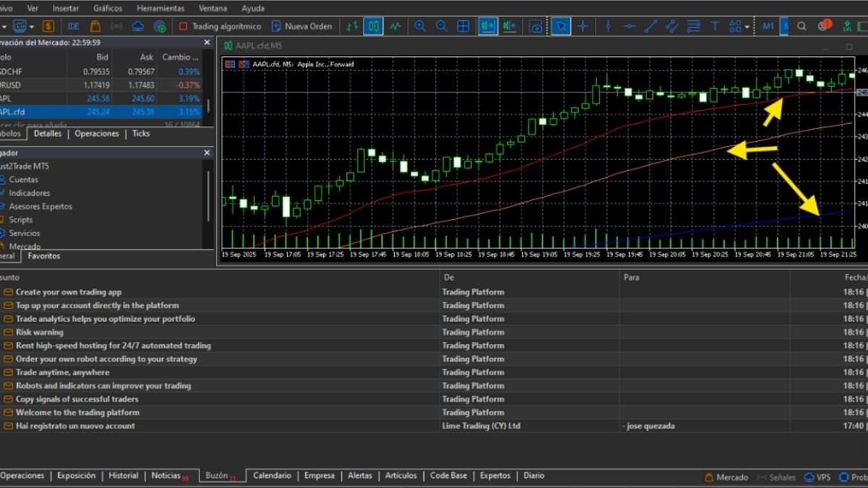Click the Nueva Orden button
This screenshot has height=488, width=868.
tap(302, 25)
